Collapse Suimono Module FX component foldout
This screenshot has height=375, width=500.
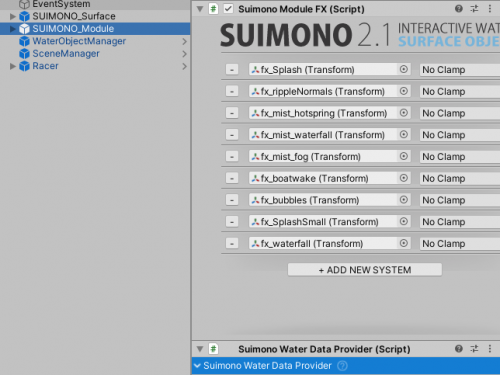click(x=200, y=9)
